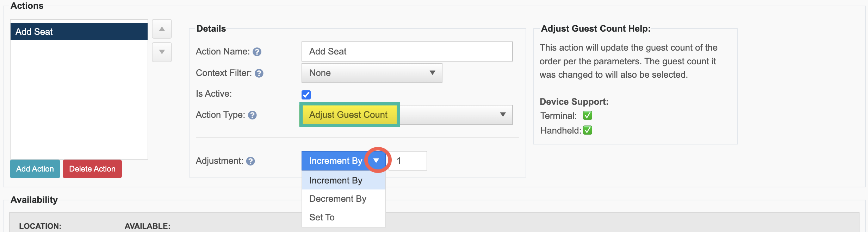
Task: Collapse the Increment By adjustment dropdown
Action: coord(376,161)
